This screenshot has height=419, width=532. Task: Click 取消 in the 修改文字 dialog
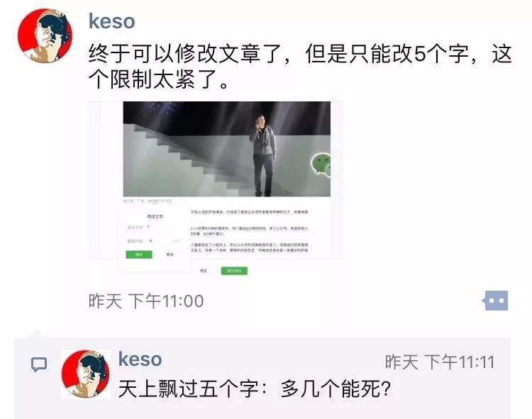coord(170,255)
